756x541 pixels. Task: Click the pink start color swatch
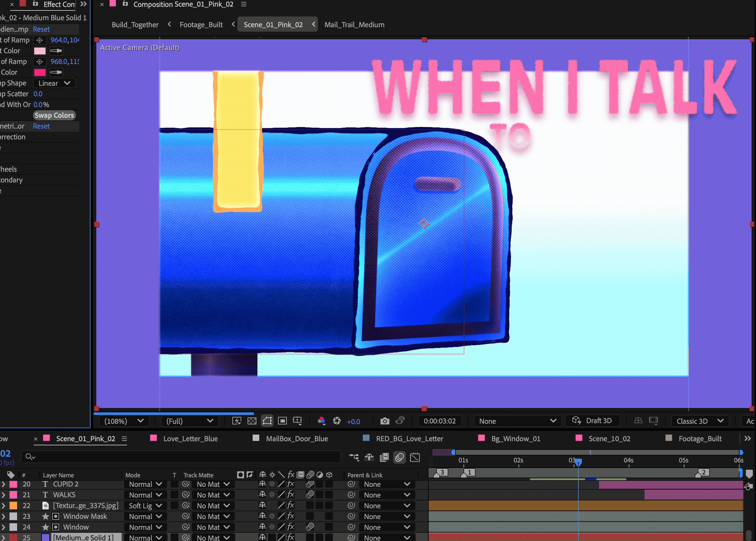[40, 51]
